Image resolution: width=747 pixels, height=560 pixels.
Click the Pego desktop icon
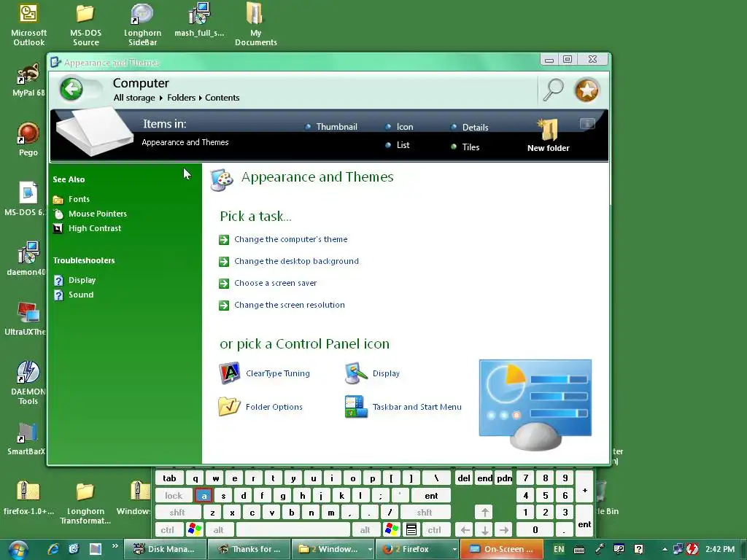coord(28,139)
